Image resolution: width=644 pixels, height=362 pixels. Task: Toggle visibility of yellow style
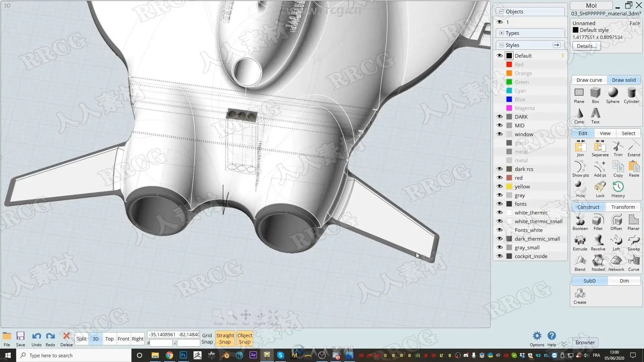[500, 186]
